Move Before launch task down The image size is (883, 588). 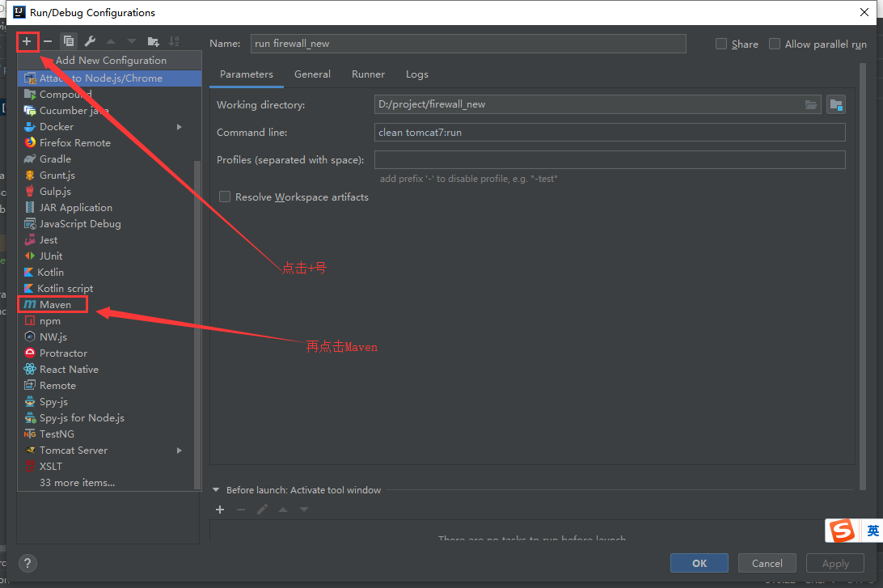(304, 510)
